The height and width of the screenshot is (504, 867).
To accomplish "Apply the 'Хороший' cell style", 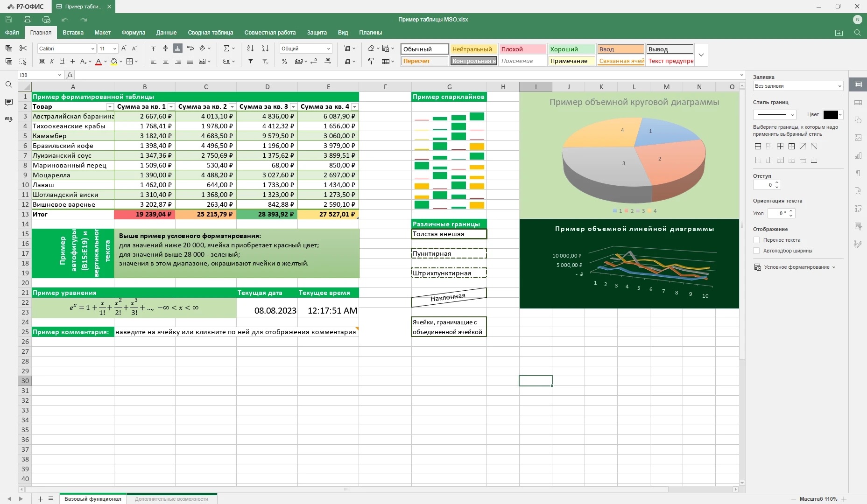I will pyautogui.click(x=571, y=49).
